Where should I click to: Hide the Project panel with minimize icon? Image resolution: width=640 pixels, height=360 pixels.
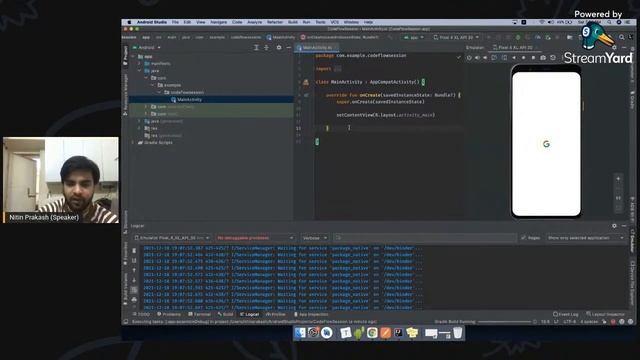click(288, 48)
